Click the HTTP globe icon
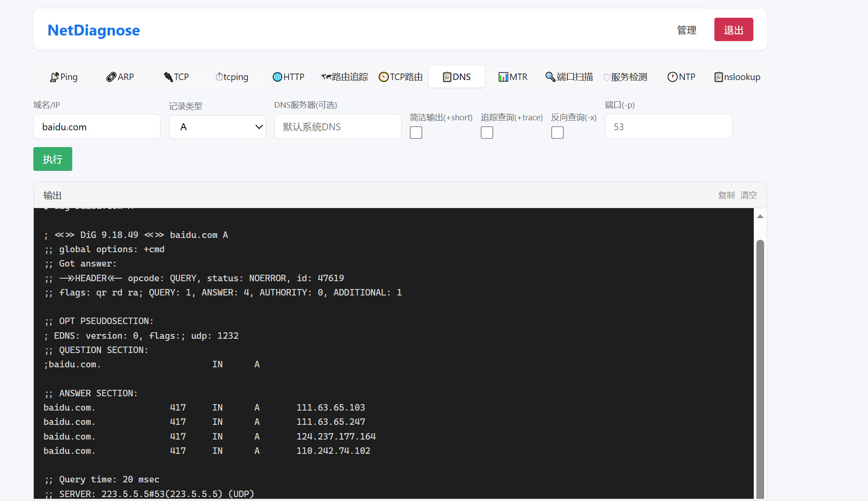 (x=277, y=77)
